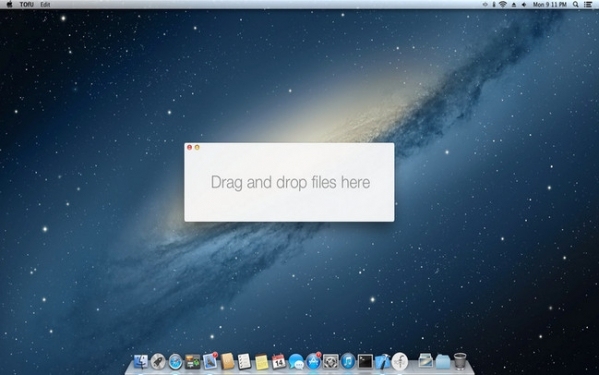Open the photo stack in dock
Image resolution: width=599 pixels, height=375 pixels.
pos(426,361)
